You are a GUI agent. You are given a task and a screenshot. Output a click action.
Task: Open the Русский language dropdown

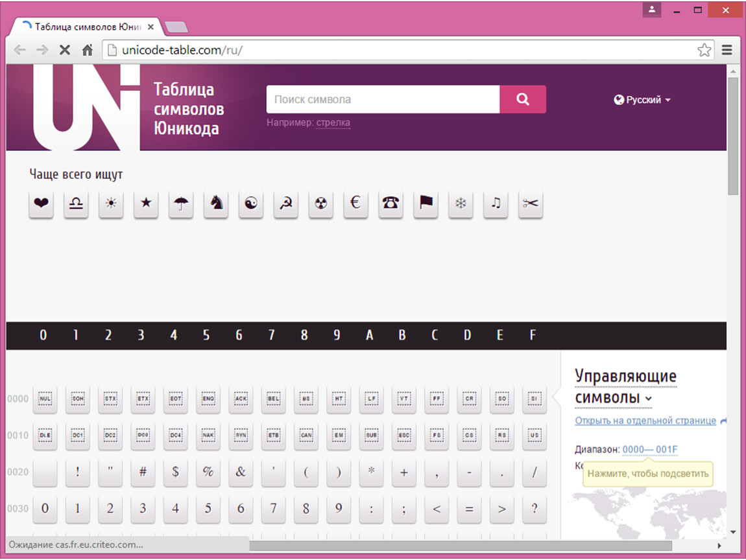pos(642,100)
